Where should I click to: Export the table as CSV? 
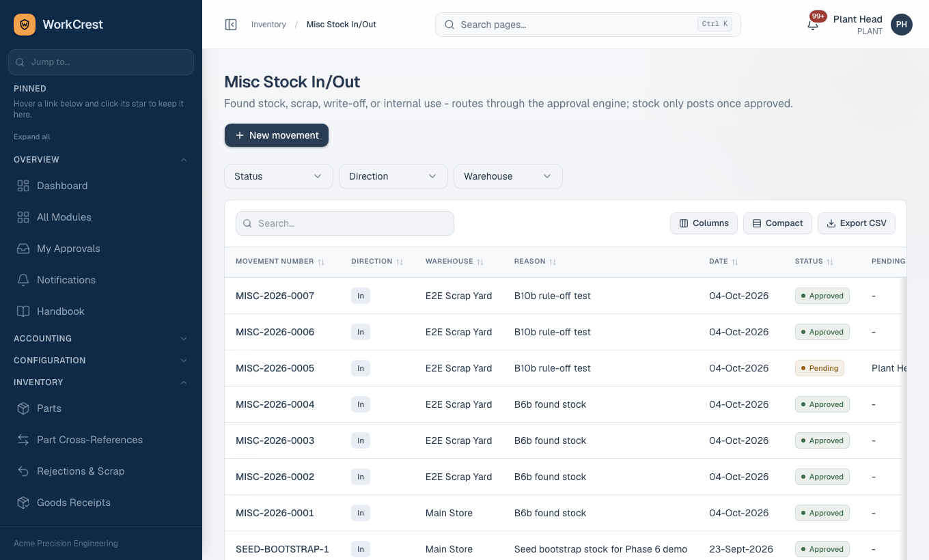point(857,223)
